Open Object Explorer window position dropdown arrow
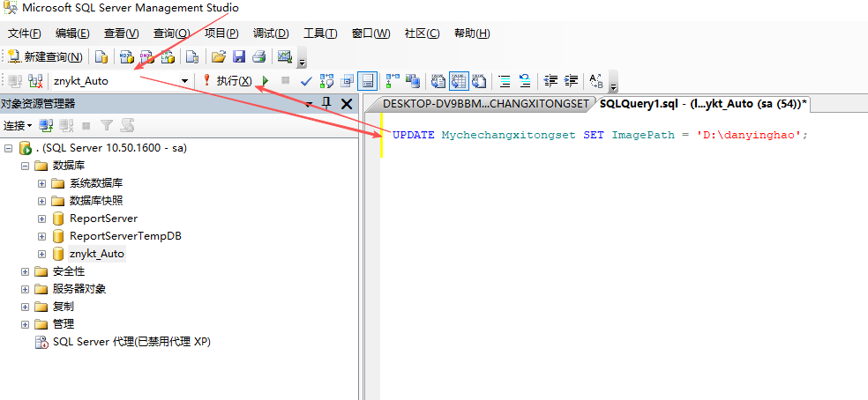868x400 pixels. point(309,103)
